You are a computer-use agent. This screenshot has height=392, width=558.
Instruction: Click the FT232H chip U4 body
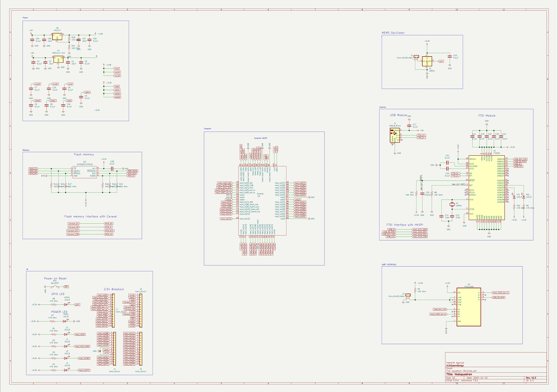click(486, 188)
